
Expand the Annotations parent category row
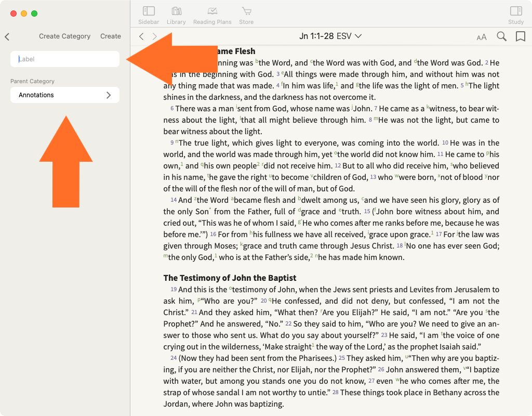coord(65,95)
